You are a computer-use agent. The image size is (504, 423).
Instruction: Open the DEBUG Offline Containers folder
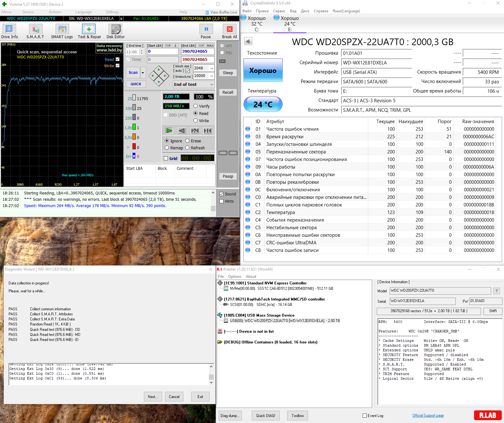coord(220,342)
